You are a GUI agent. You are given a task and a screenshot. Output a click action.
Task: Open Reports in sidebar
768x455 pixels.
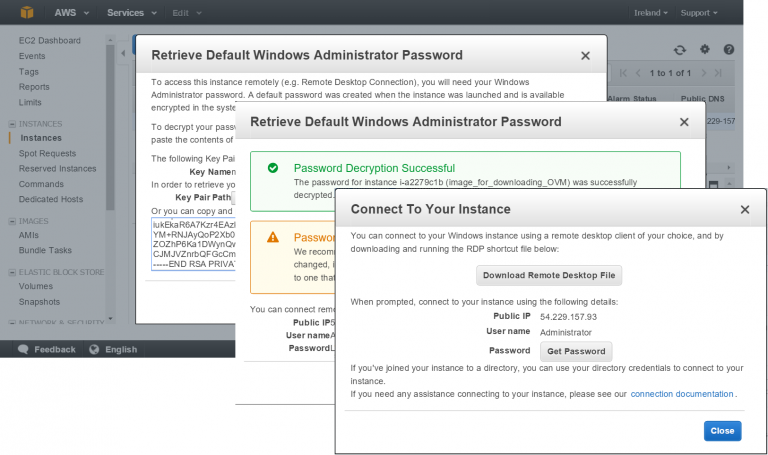(x=34, y=87)
